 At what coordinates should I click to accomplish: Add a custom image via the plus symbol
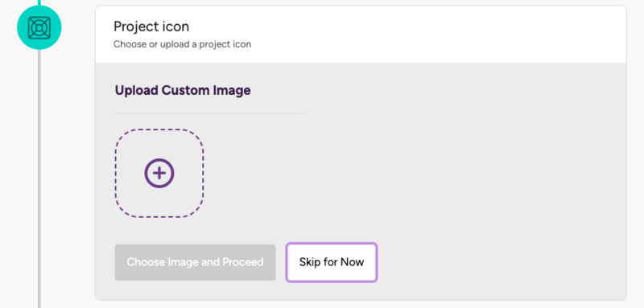[x=159, y=173]
